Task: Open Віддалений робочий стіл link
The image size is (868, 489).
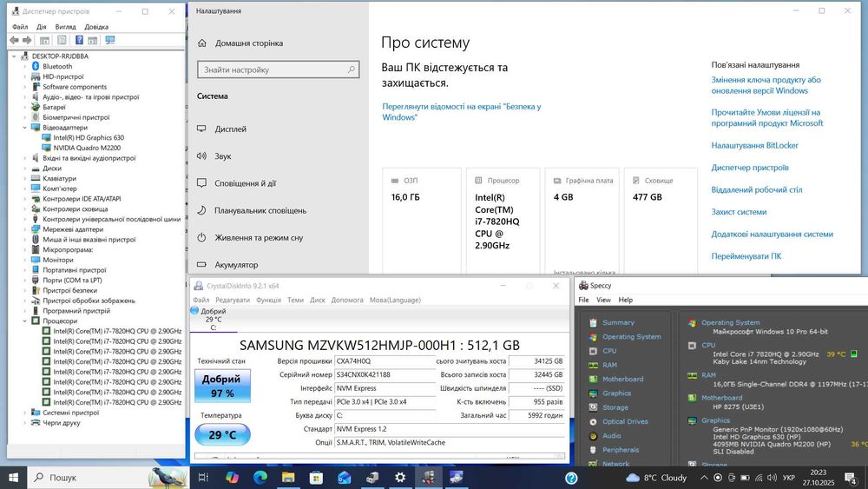Action: pos(757,190)
